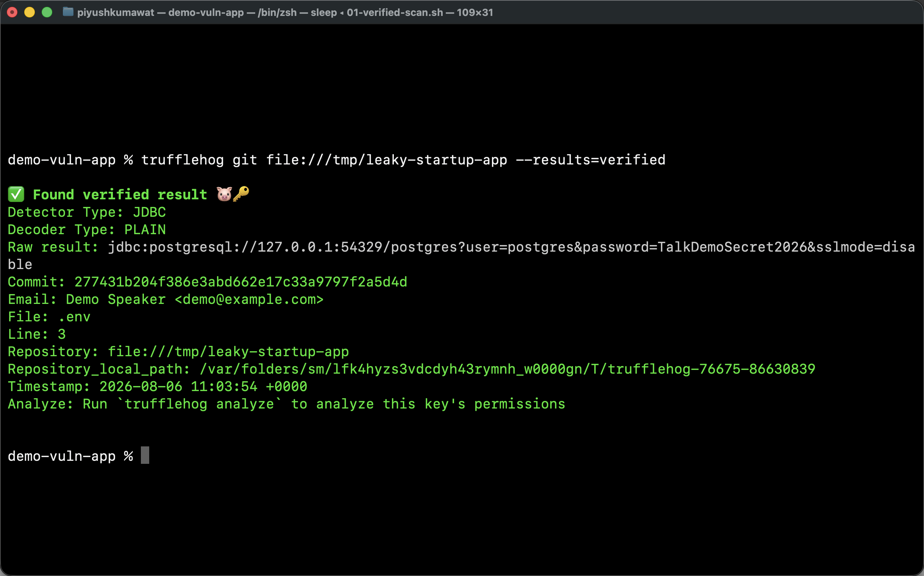Click the terminal cursor block at prompt

click(145, 455)
